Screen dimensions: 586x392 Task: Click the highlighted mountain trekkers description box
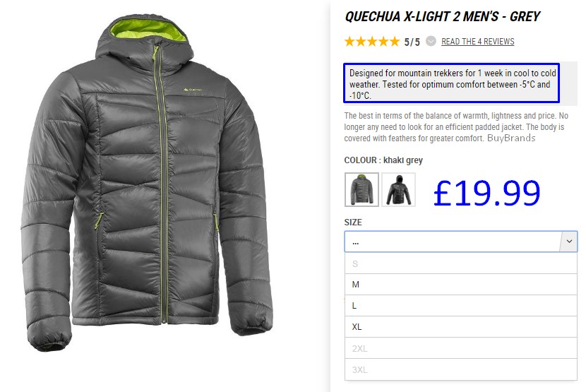click(x=451, y=83)
